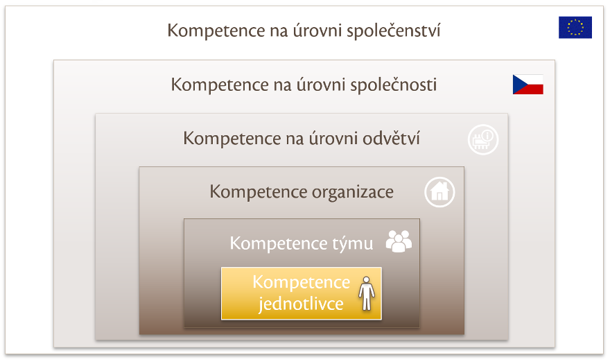
Task: Click the word "společenství" in top heading
Action: [x=393, y=31]
